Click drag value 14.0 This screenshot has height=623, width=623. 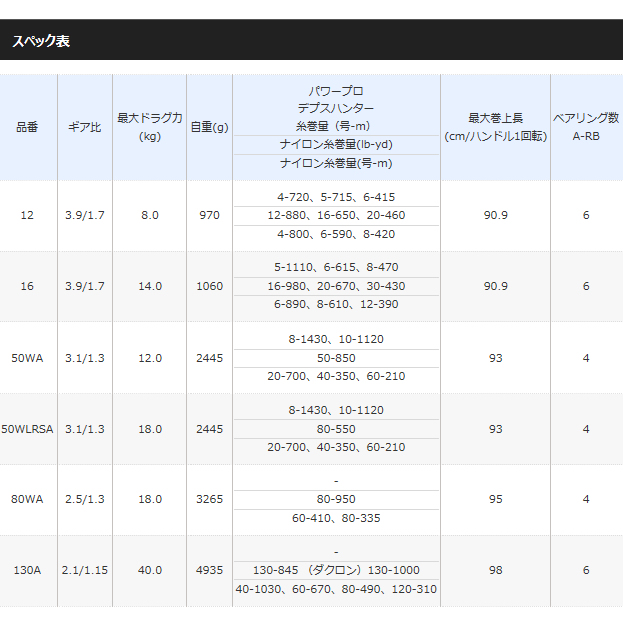pyautogui.click(x=150, y=286)
